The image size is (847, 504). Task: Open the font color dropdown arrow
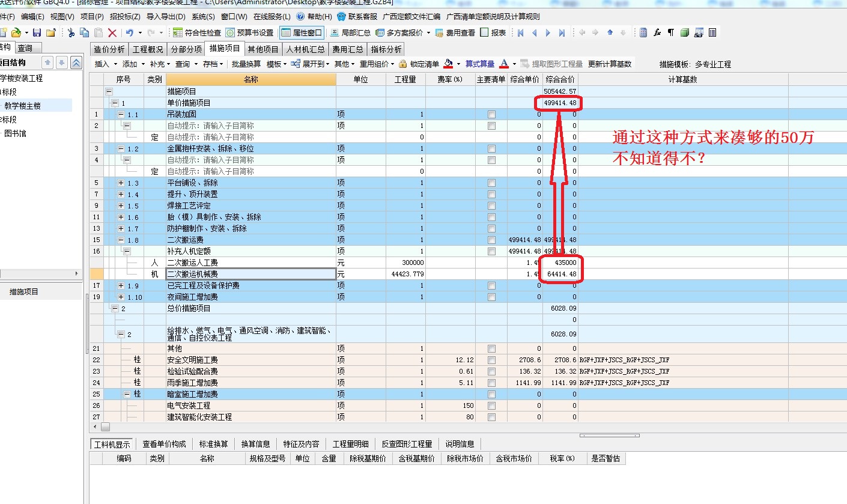514,64
